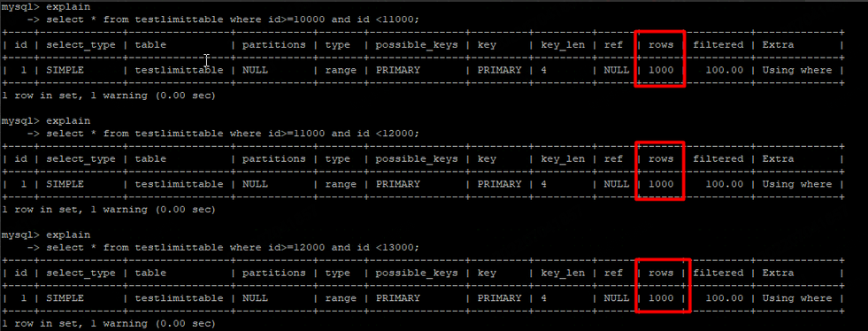Click key_len header in third table
The image size is (868, 331).
(563, 273)
